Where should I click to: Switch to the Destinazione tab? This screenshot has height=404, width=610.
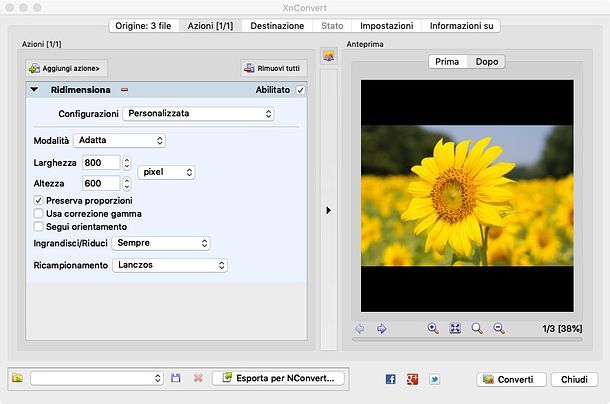pyautogui.click(x=277, y=25)
